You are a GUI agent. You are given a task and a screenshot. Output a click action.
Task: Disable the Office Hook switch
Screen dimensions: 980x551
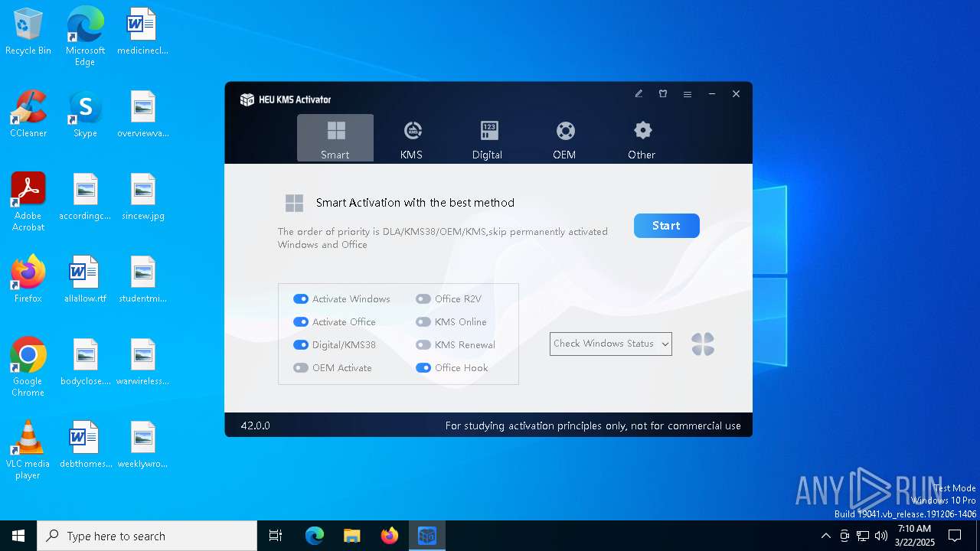pyautogui.click(x=423, y=368)
